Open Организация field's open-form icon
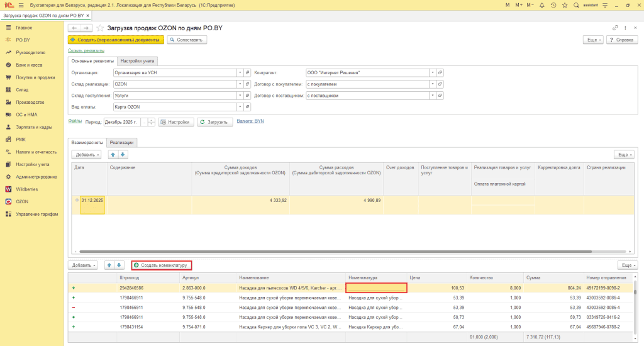644x346 pixels. pyautogui.click(x=248, y=73)
